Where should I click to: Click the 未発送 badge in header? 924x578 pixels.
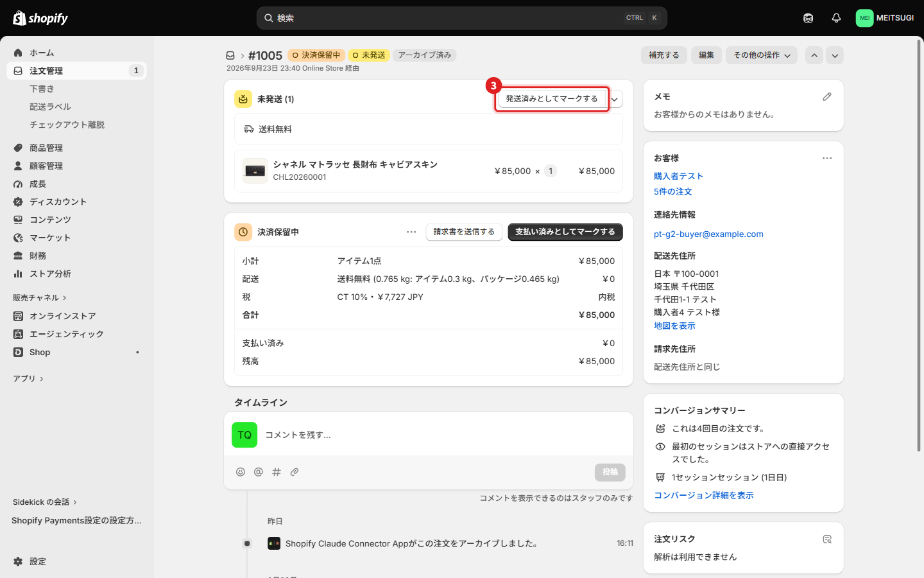click(x=369, y=55)
